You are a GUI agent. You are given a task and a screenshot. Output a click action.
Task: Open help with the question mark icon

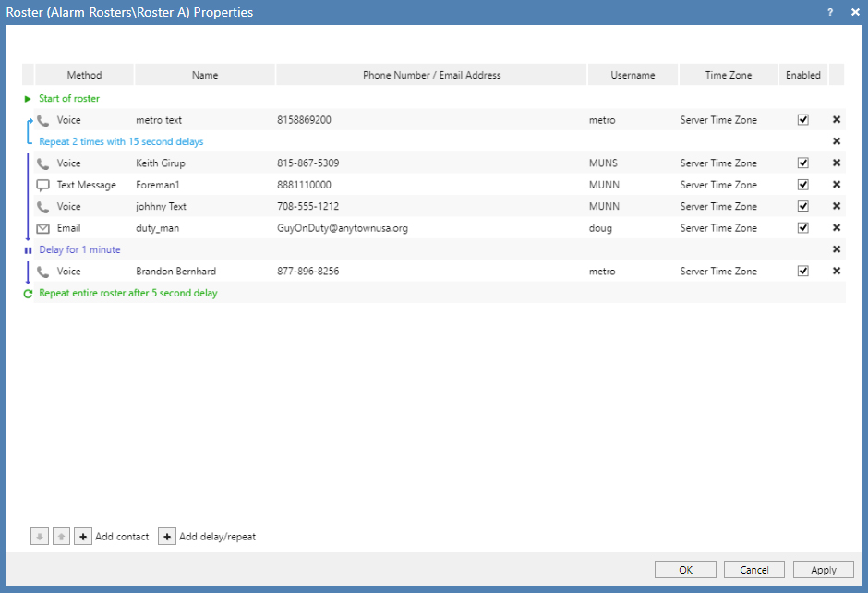point(830,12)
